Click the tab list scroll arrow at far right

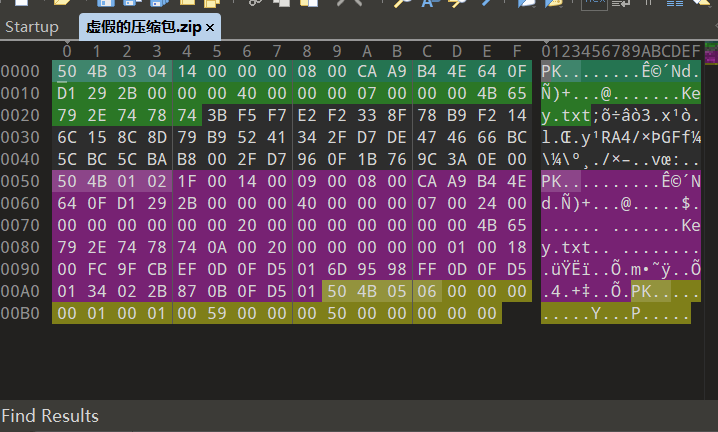click(715, 27)
